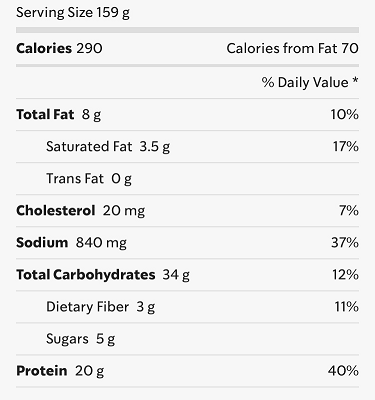Image resolution: width=375 pixels, height=400 pixels.
Task: Select the Calories 290 label
Action: (x=59, y=48)
